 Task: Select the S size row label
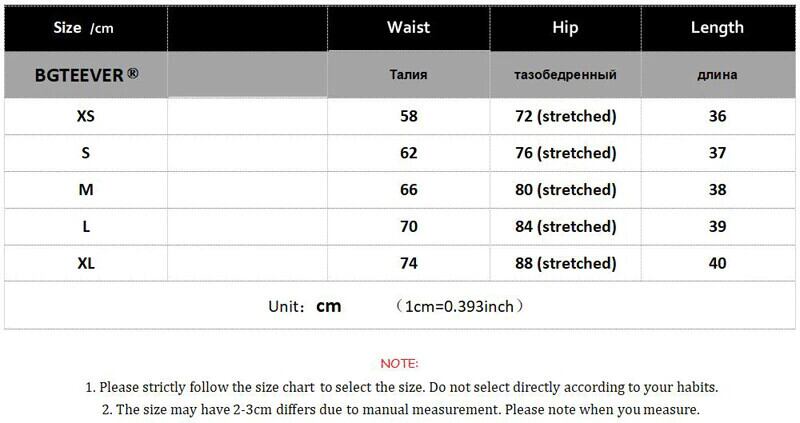tap(86, 153)
